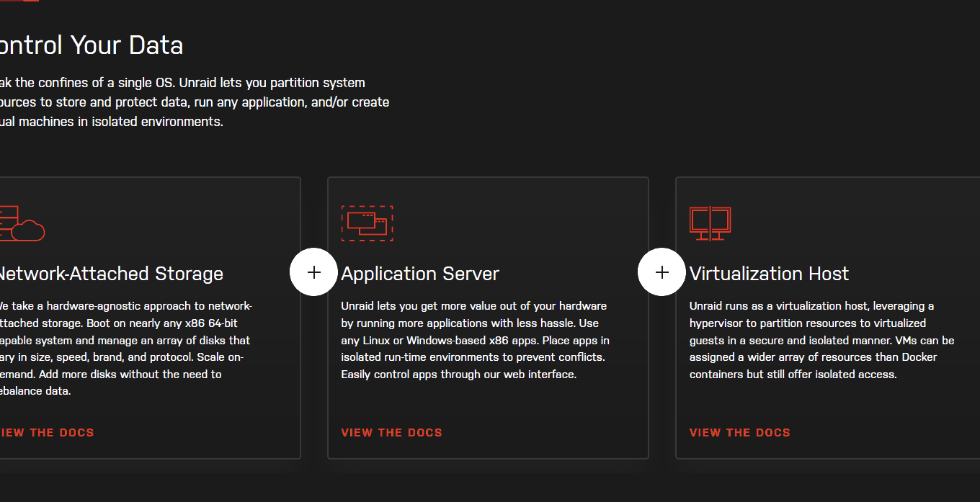Screen dimensions: 980x502
Task: Click the Application Server windows icon
Action: pos(367,223)
